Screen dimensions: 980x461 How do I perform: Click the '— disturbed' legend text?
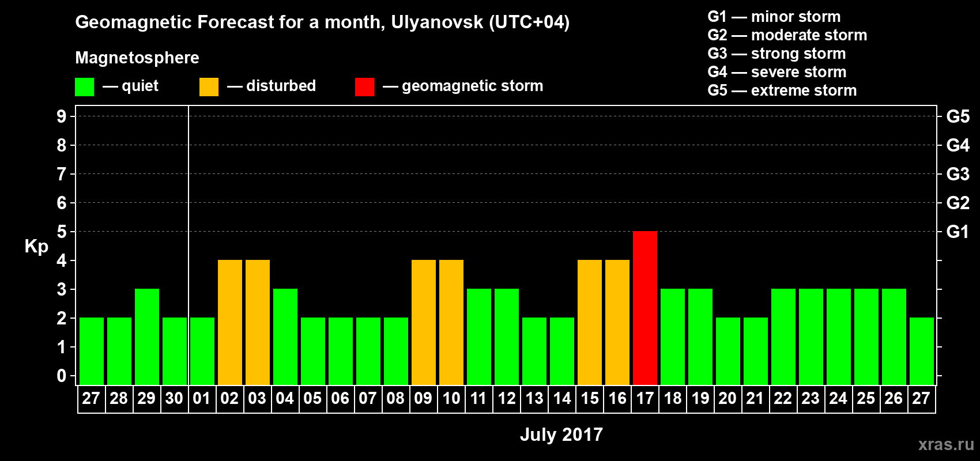(272, 86)
